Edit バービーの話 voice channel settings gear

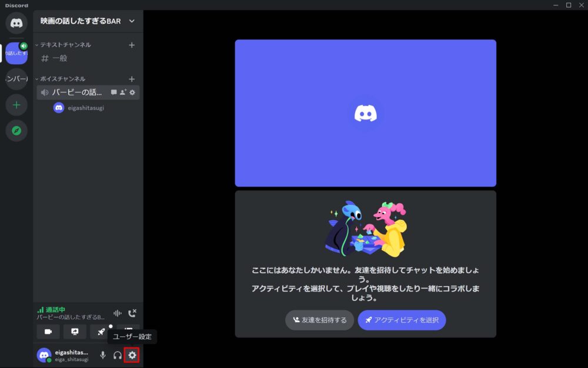pos(132,92)
